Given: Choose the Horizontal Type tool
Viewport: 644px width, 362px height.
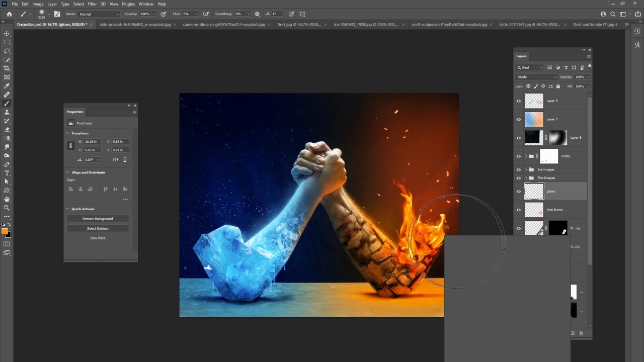Looking at the screenshot, I should pyautogui.click(x=7, y=173).
